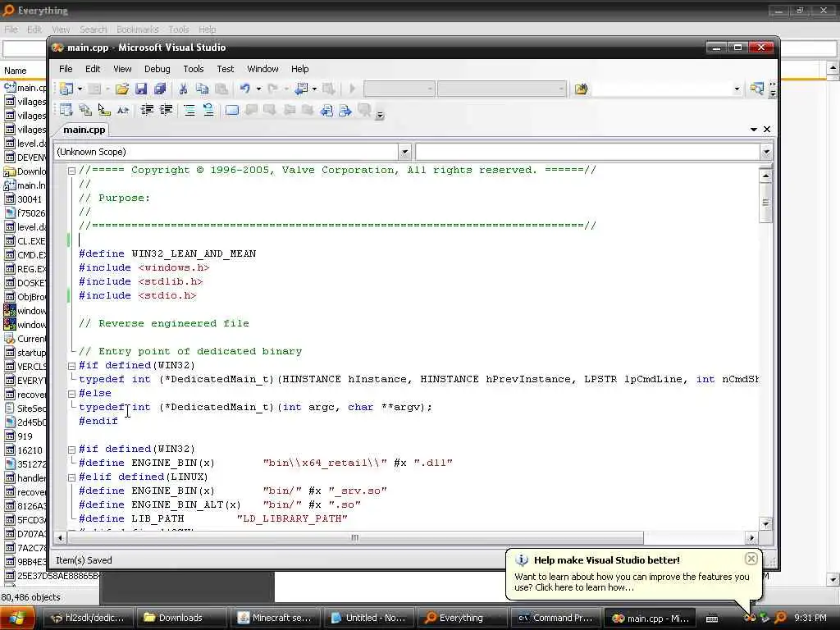Decrease line indent via toolbar icon

[147, 111]
